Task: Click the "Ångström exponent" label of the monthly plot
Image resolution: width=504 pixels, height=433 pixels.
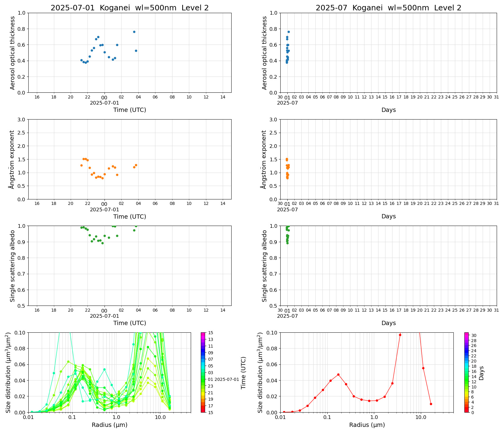Action: coord(264,159)
